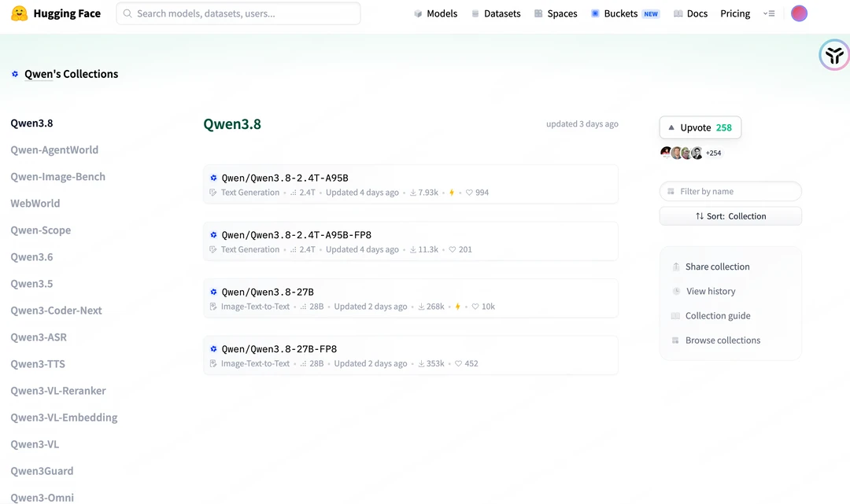This screenshot has width=850, height=504.
Task: Select Qwen3.8 in the collections sidebar
Action: 32,123
